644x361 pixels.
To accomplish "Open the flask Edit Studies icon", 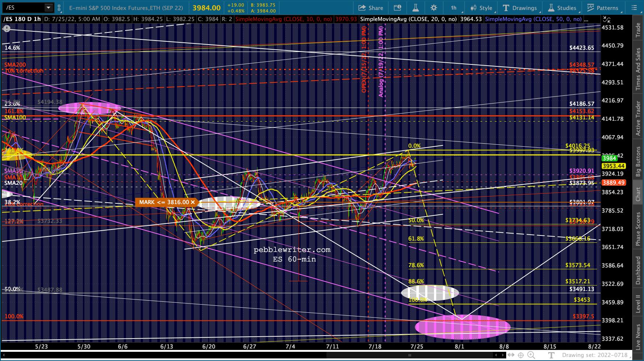I will click(x=415, y=8).
